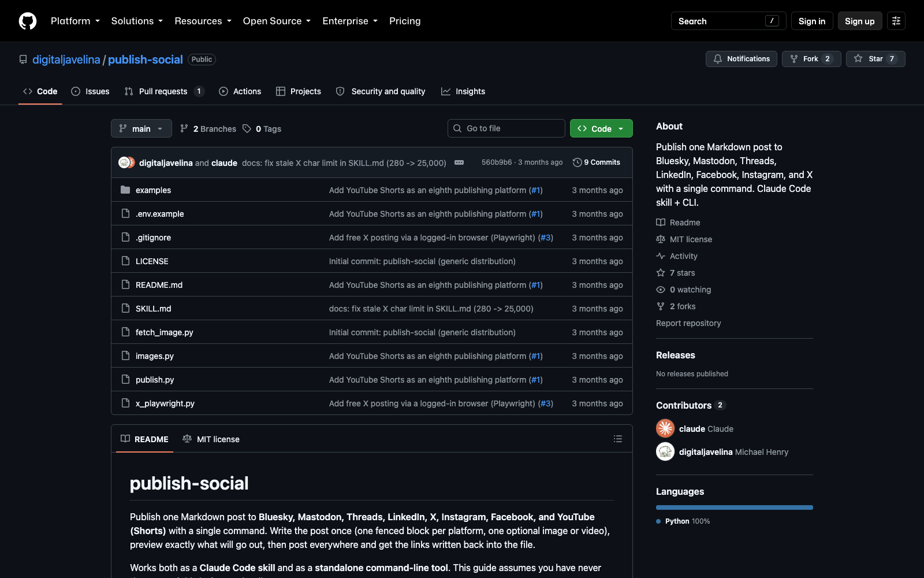This screenshot has width=924, height=578.
Task: Open the main branch selector dropdown
Action: 141,128
